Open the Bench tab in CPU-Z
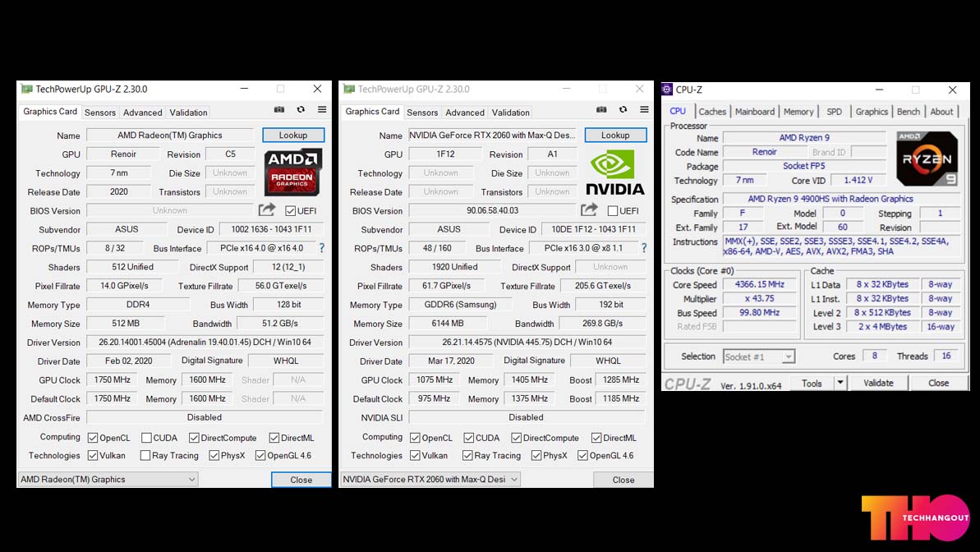The image size is (980, 552). [909, 111]
